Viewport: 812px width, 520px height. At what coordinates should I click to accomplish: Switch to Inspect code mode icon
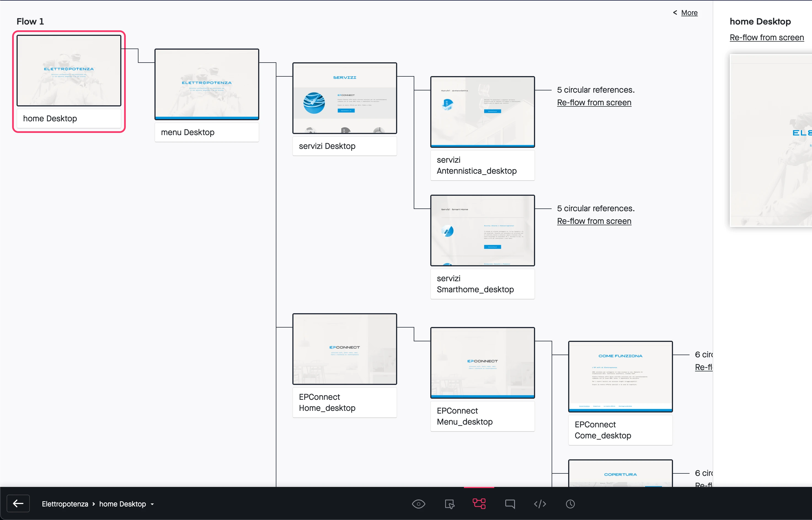point(540,504)
